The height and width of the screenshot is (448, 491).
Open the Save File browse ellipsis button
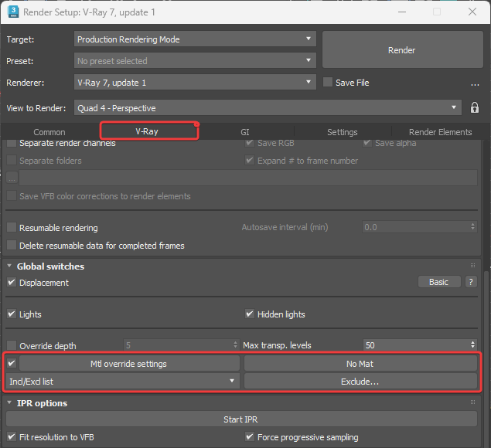(x=475, y=83)
